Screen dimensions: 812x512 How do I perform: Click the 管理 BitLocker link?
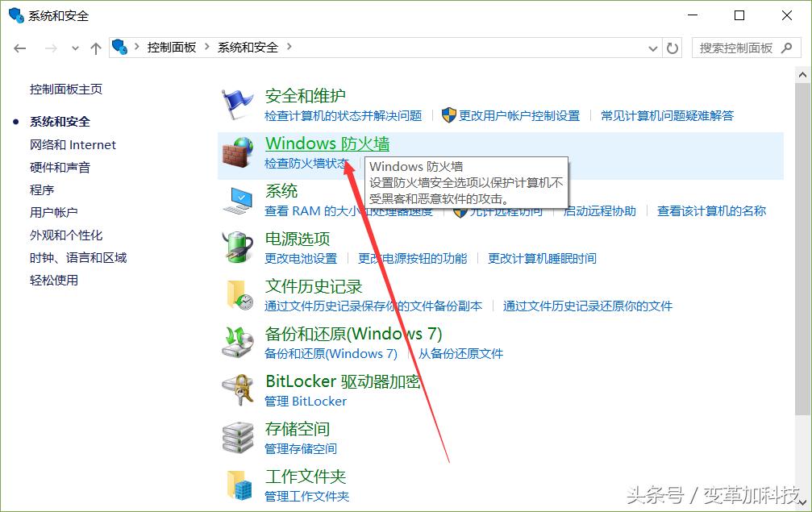[305, 401]
